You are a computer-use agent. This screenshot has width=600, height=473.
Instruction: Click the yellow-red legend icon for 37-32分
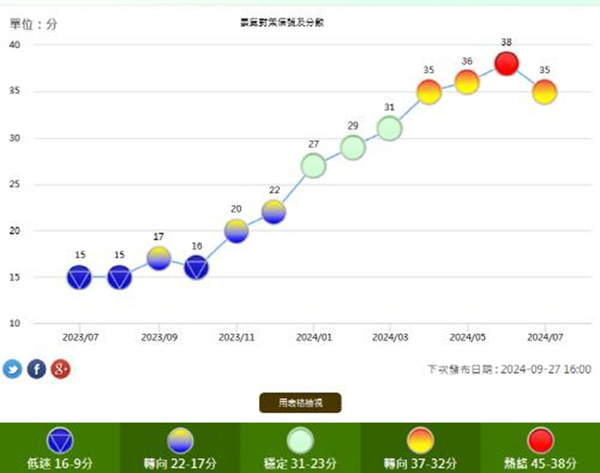tap(421, 440)
